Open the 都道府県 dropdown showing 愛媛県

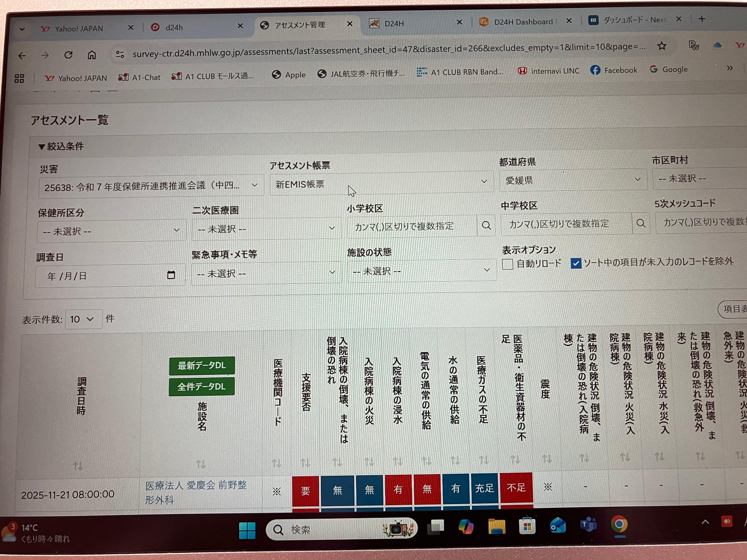572,180
